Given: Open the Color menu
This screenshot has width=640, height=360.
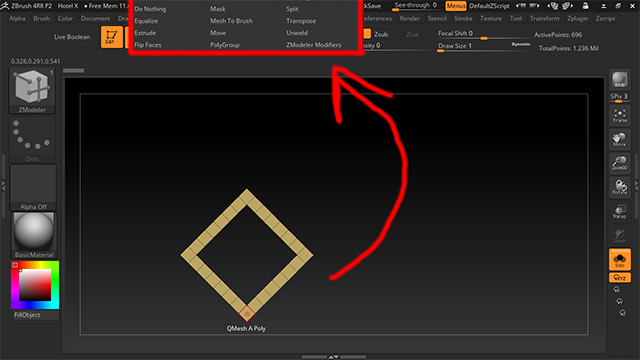Looking at the screenshot, I should (x=65, y=18).
